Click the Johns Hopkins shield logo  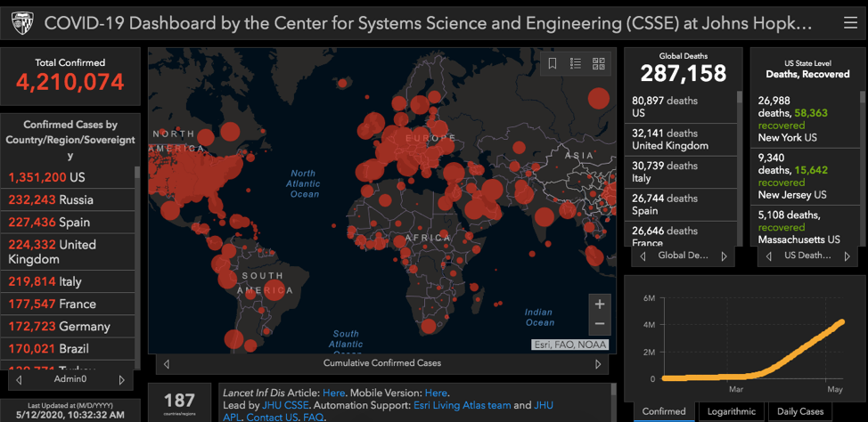click(x=21, y=22)
